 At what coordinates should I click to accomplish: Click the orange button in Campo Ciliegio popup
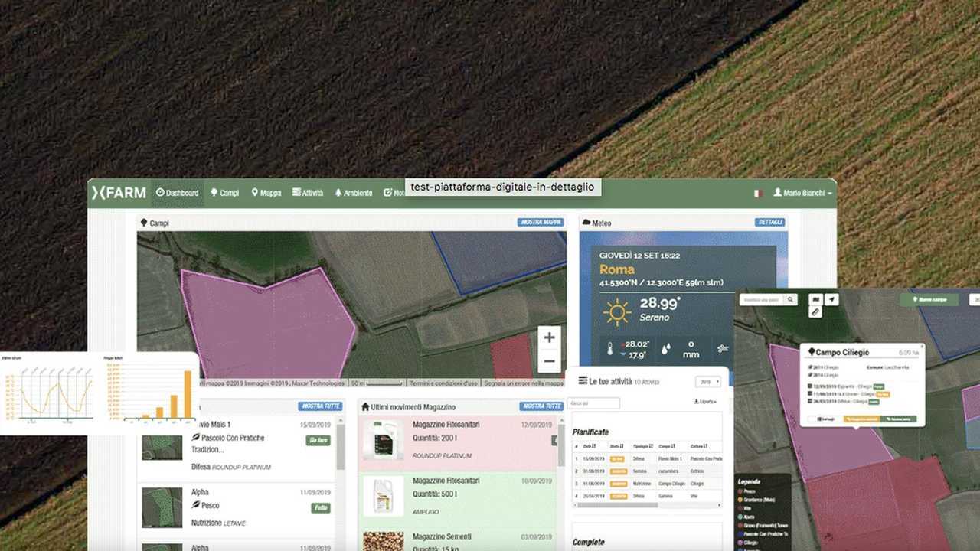tap(861, 419)
